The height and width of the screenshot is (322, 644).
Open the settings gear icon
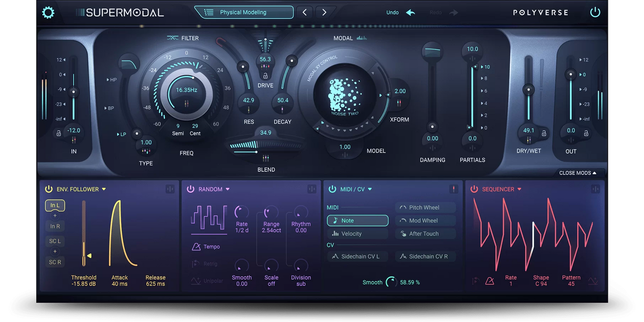pyautogui.click(x=48, y=12)
